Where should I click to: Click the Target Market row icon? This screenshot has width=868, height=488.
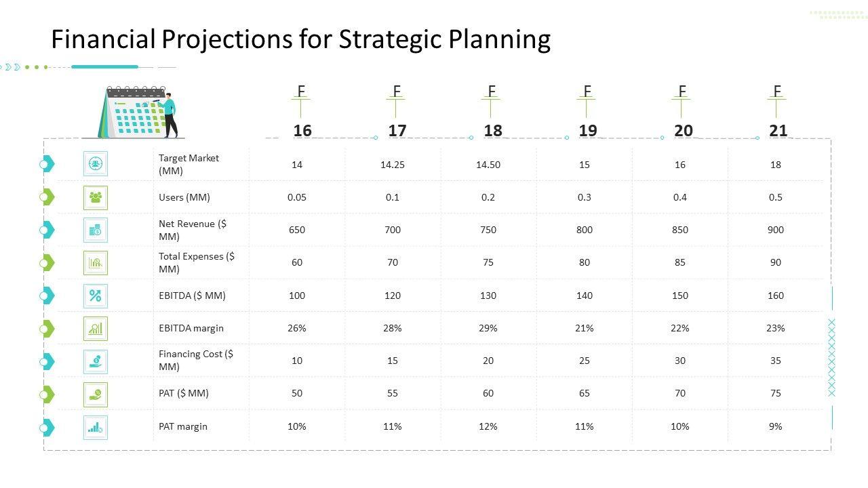[96, 163]
